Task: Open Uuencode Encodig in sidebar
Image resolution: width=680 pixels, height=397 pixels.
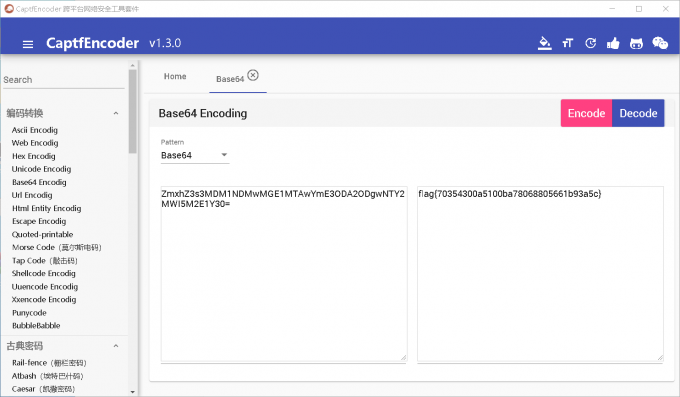Action: point(45,287)
